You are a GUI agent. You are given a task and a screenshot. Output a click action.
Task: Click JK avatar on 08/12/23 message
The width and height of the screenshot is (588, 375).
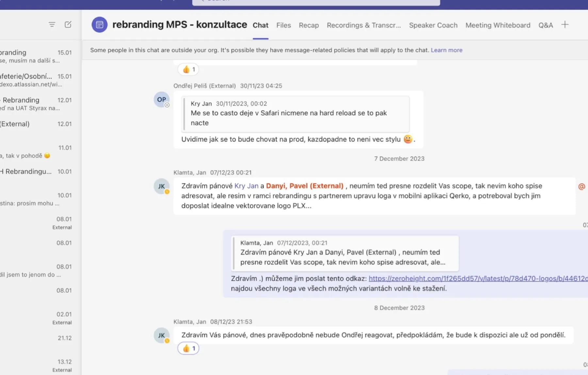(161, 335)
